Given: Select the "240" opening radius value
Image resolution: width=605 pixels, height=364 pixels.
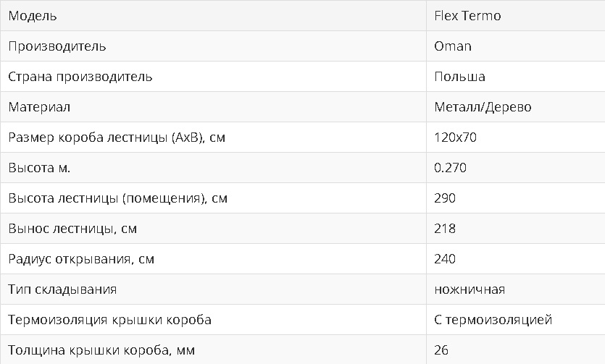Looking at the screenshot, I should 445,259.
